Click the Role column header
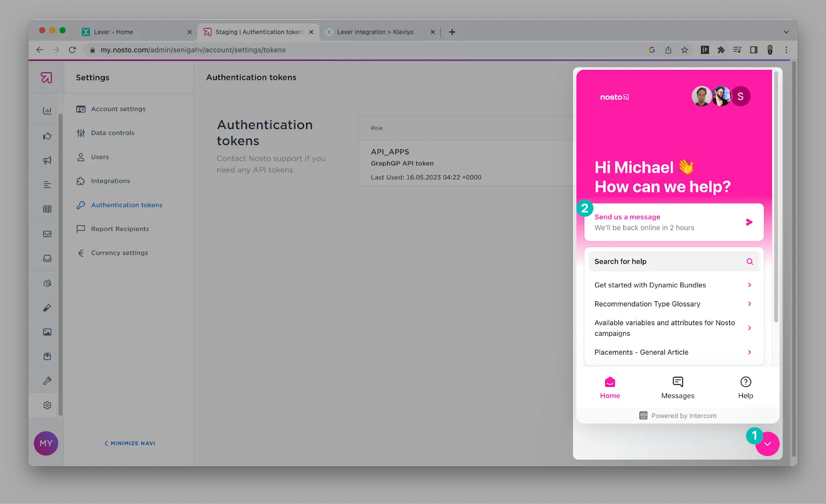The image size is (826, 504). coord(377,128)
